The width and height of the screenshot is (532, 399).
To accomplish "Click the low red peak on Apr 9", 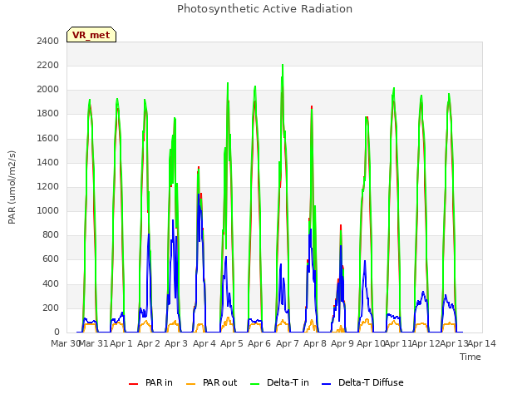I will [x=341, y=225].
